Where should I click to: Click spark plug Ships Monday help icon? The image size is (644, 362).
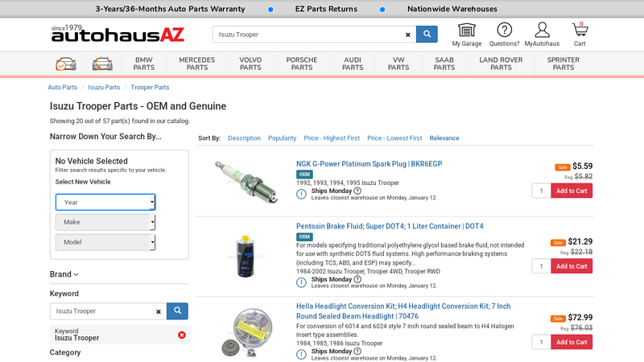point(357,191)
